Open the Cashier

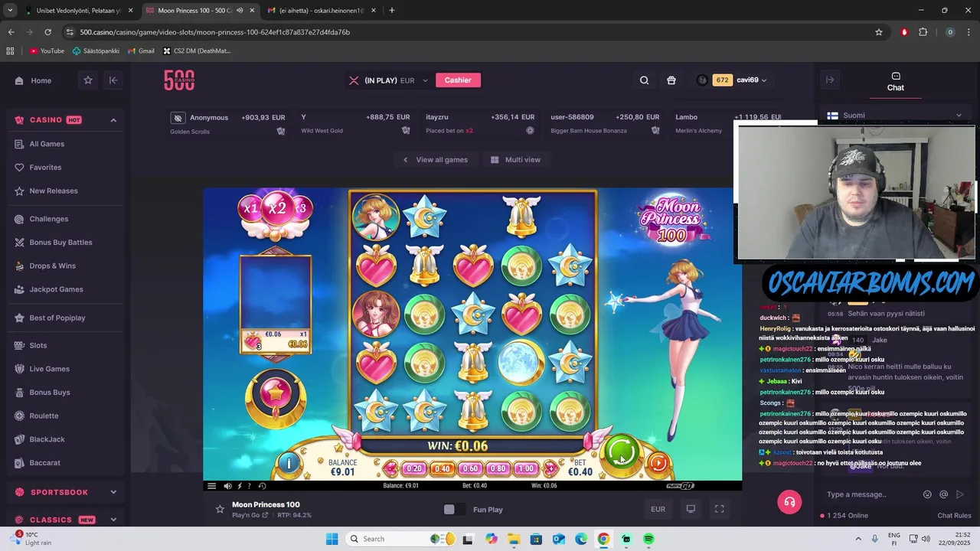coord(458,80)
